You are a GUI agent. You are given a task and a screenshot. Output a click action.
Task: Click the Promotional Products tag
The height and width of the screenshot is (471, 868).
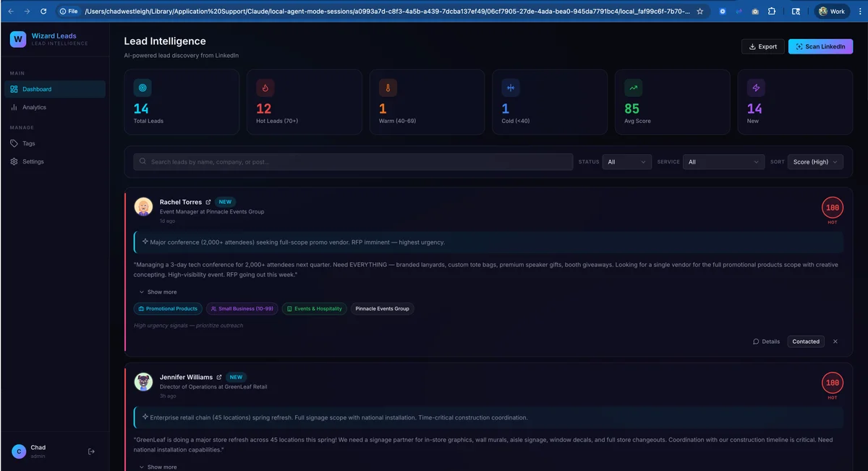point(168,308)
